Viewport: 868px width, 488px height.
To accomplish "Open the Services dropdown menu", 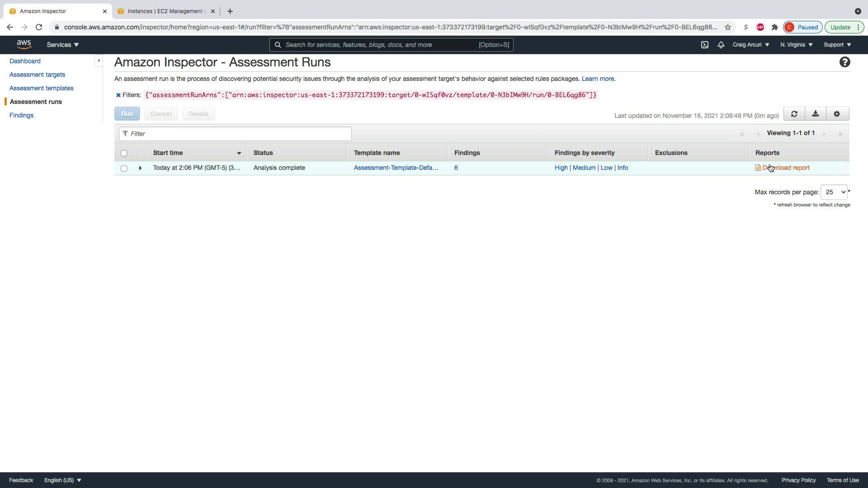I will [x=63, y=45].
